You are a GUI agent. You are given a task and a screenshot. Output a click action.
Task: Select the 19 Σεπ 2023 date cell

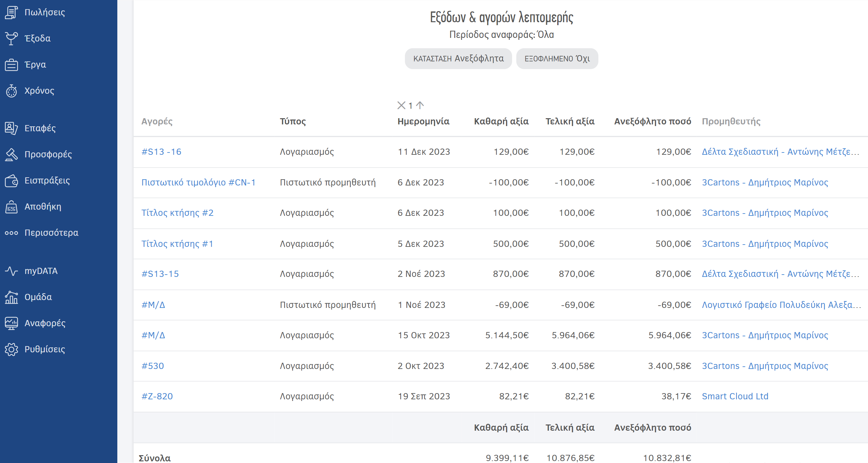(x=424, y=396)
